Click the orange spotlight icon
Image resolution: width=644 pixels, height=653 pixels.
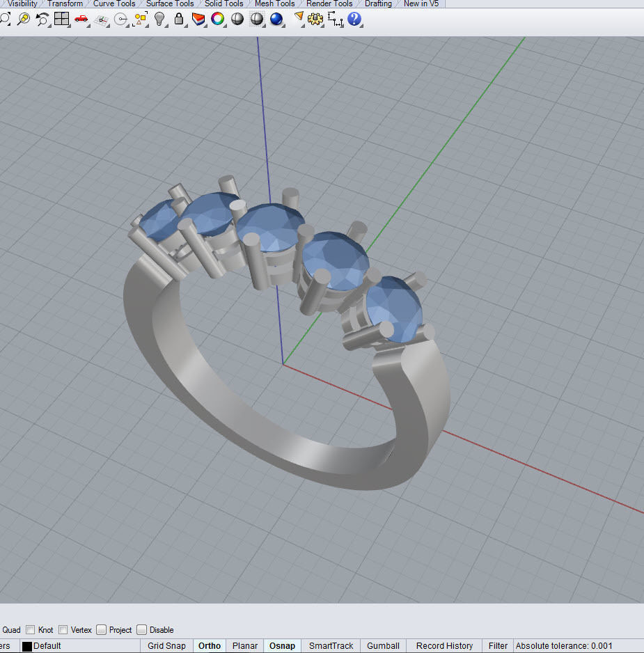click(x=299, y=18)
